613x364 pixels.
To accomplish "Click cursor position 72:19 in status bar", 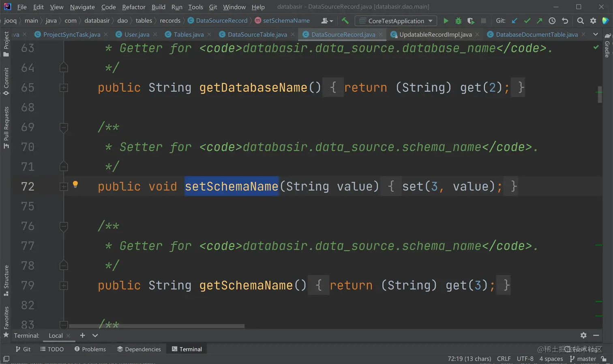I will coord(469,359).
